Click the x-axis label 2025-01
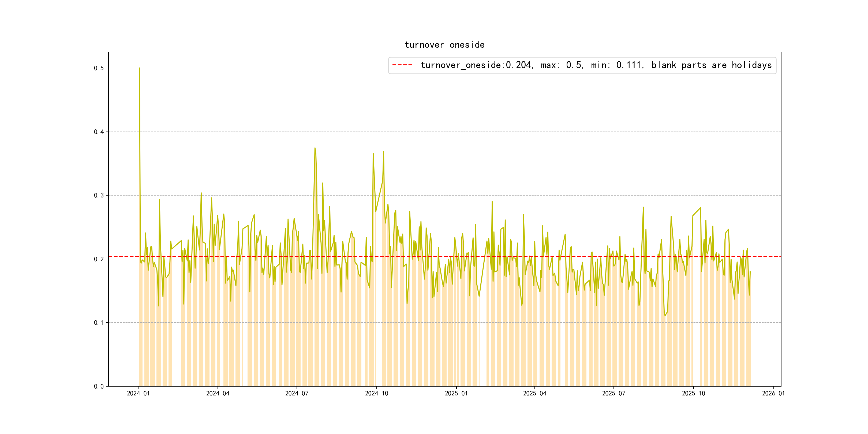868x434 pixels. tap(456, 393)
